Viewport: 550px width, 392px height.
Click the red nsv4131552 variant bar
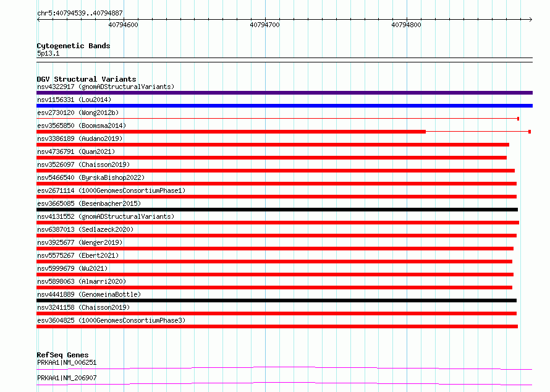tap(278, 223)
